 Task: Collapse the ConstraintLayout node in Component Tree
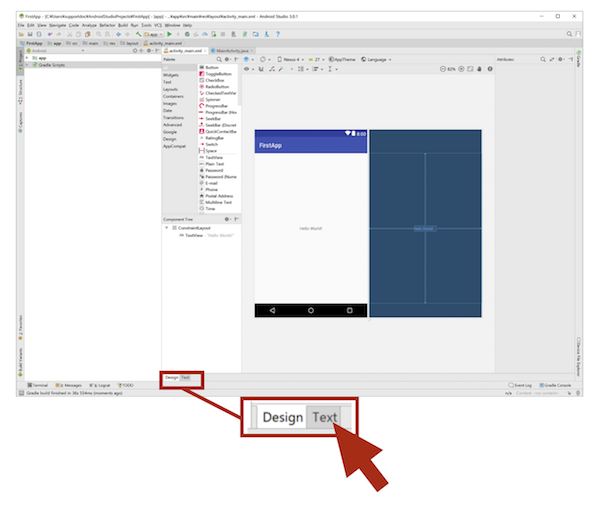pos(166,228)
